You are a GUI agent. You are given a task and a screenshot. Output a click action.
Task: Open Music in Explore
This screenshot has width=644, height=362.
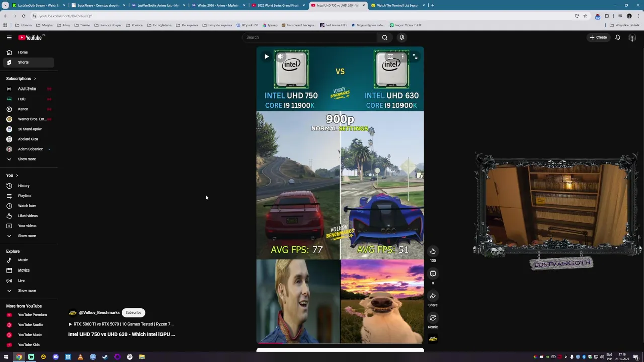(28, 260)
